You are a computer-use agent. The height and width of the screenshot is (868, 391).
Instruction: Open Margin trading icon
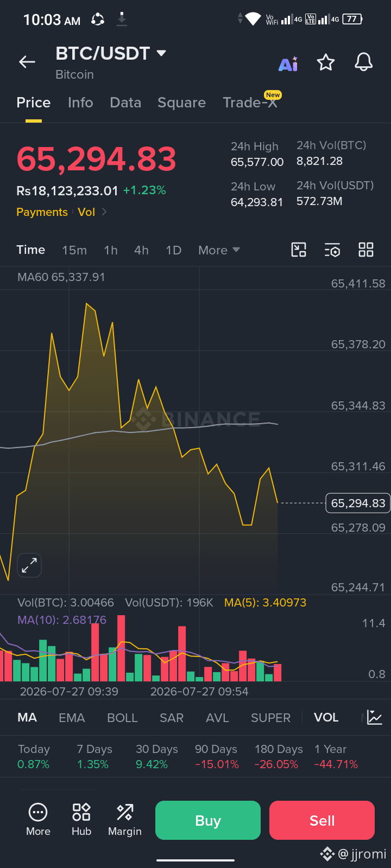coord(125,819)
